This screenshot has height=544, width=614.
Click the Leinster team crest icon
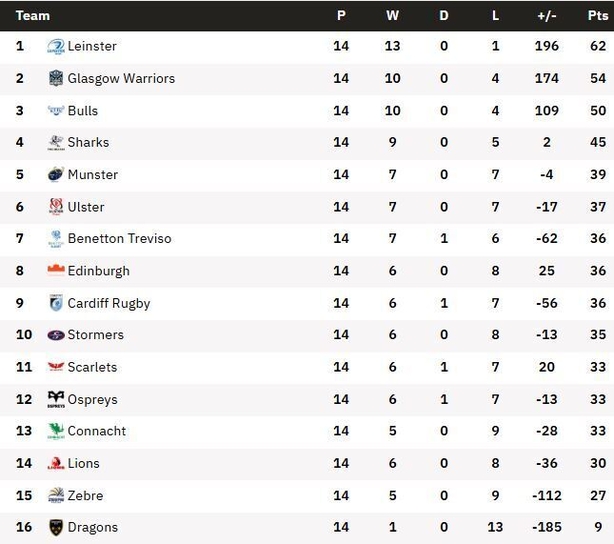56,47
